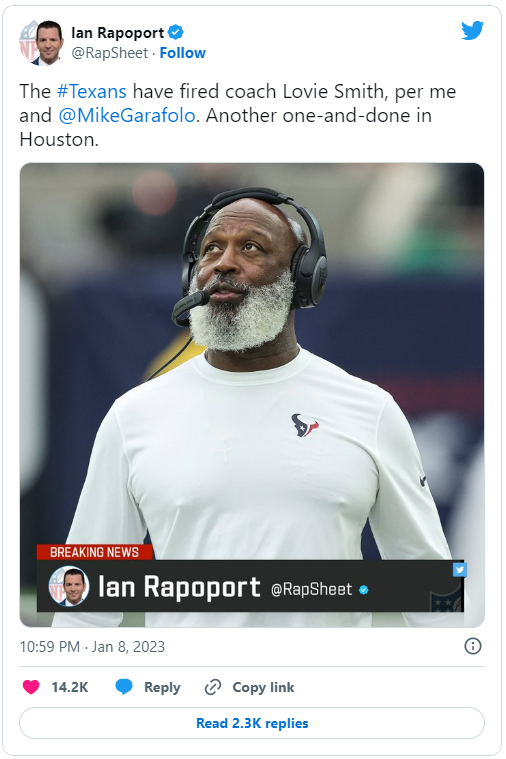
Task: Open the tweet info circle icon
Action: pyautogui.click(x=473, y=646)
